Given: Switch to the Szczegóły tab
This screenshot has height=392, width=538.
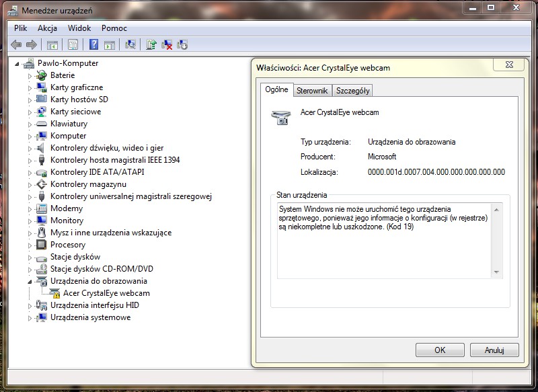Looking at the screenshot, I should [352, 91].
